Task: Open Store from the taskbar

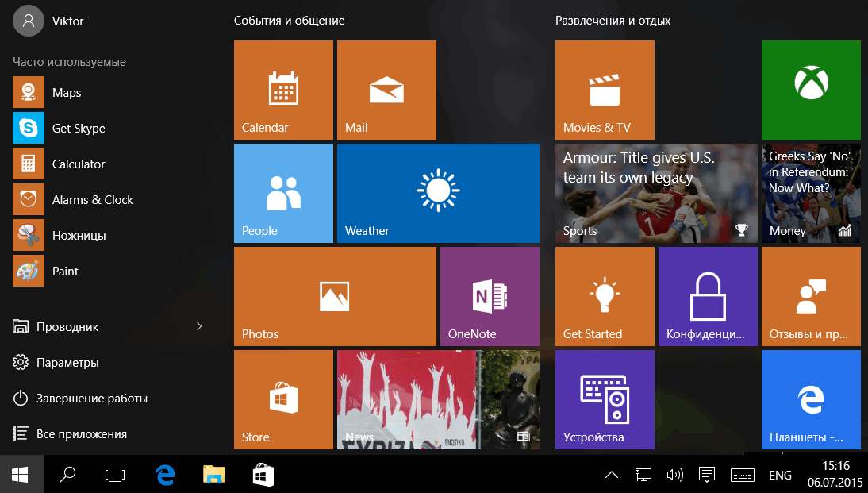Action: pos(263,474)
